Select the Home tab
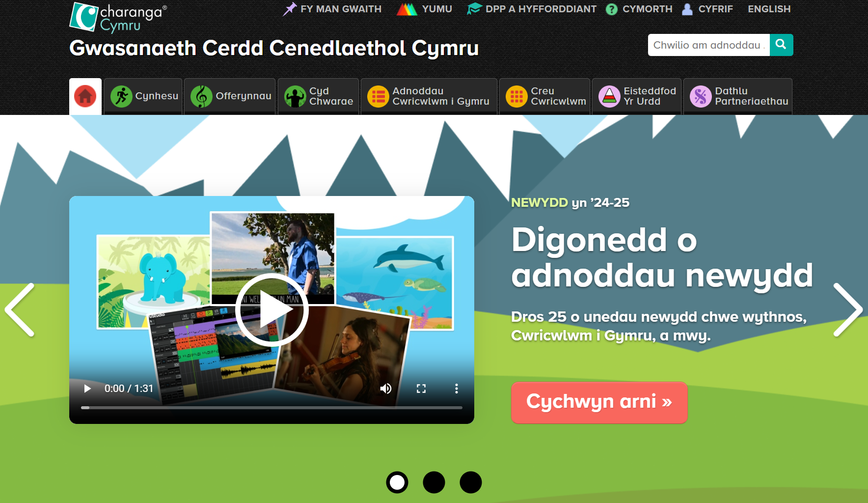 click(x=85, y=96)
